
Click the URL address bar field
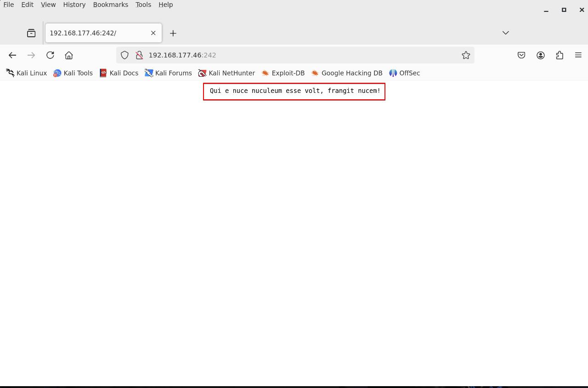(299, 55)
